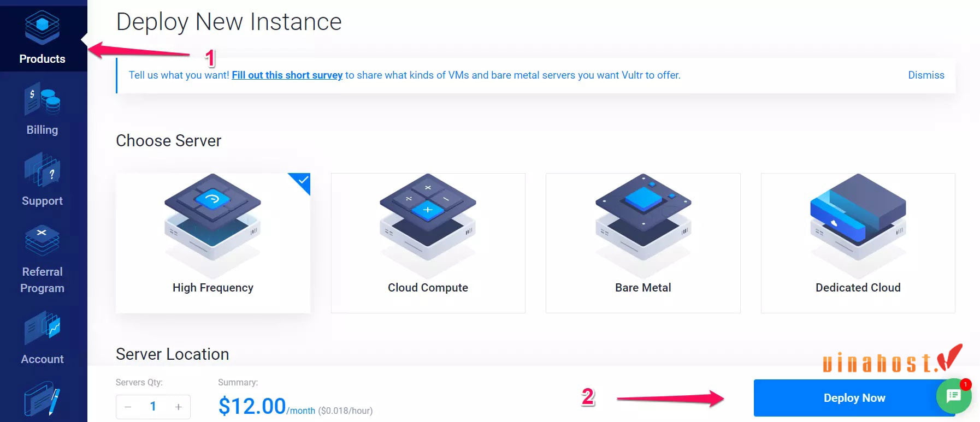980x422 pixels.
Task: Click the 'Cloud Compute' card label
Action: coord(428,288)
